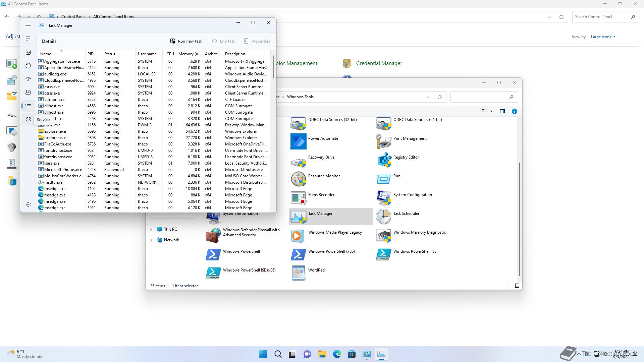644x362 pixels.
Task: Open Control Panel address bar history dropdown
Action: 549,17
